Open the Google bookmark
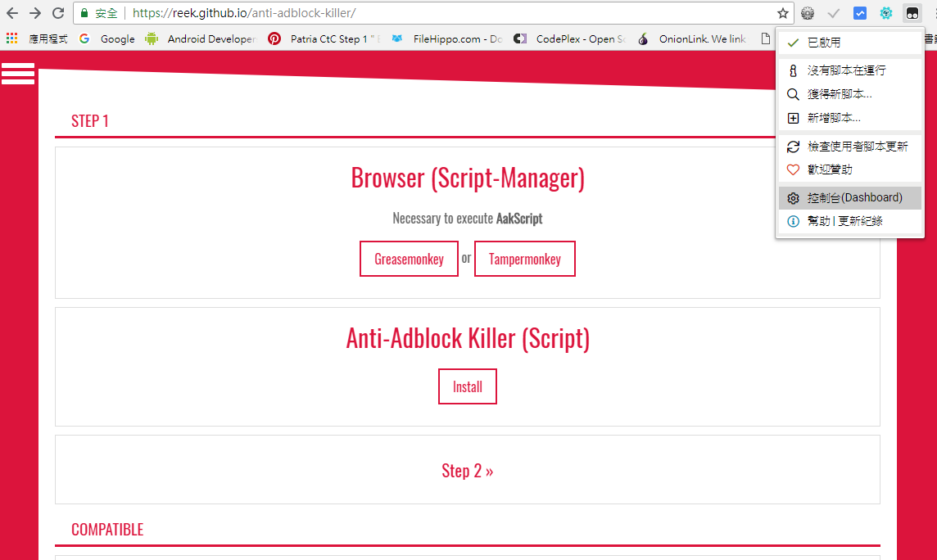The image size is (937, 560). [107, 38]
